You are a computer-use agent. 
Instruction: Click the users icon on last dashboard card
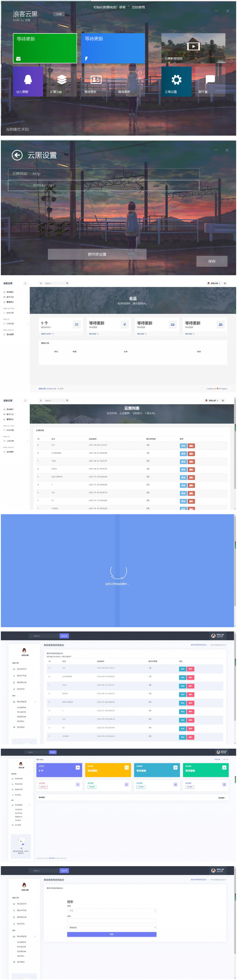click(221, 324)
